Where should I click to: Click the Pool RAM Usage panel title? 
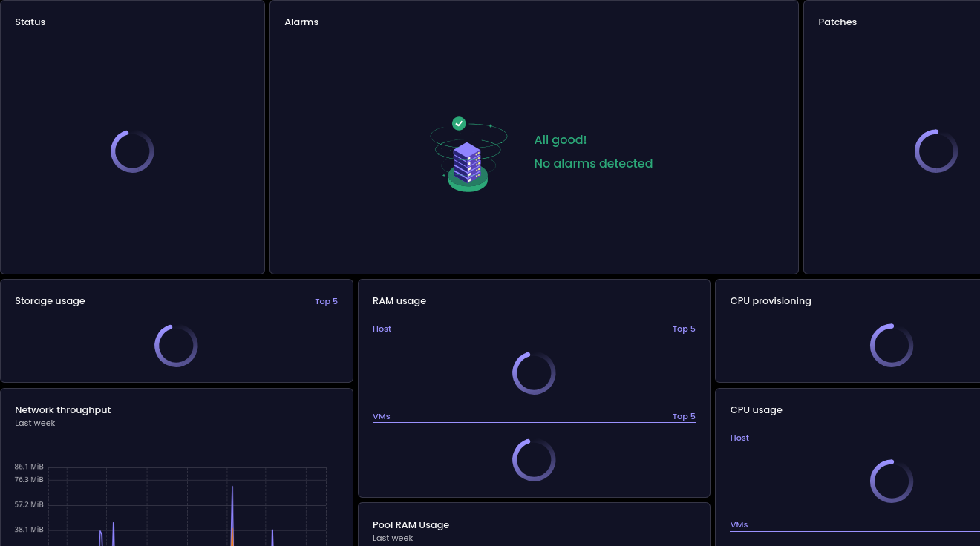coord(411,524)
